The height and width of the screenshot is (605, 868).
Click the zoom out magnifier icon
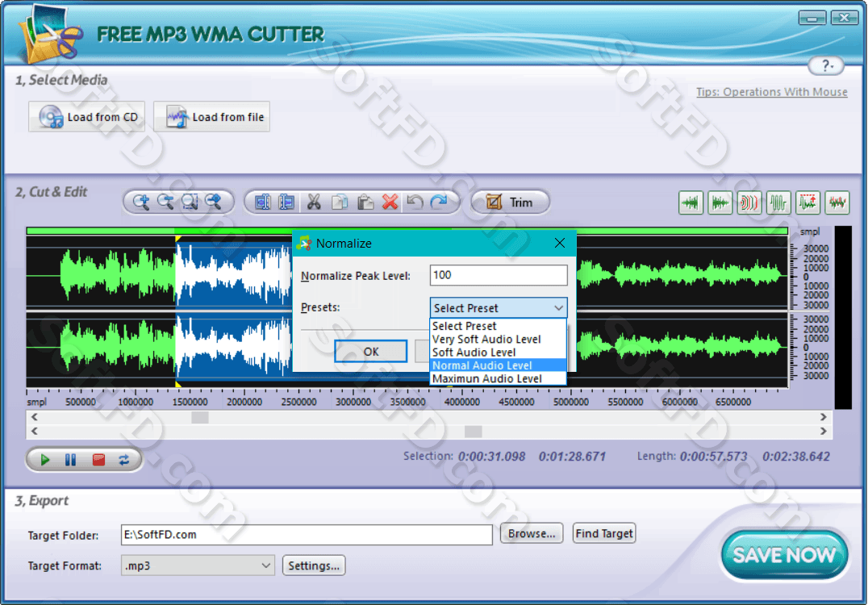coord(165,202)
